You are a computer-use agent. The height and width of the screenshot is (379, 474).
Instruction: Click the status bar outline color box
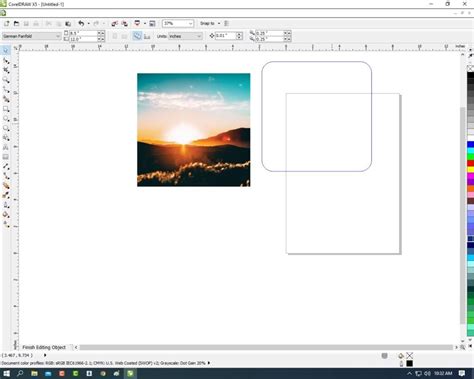pos(410,363)
